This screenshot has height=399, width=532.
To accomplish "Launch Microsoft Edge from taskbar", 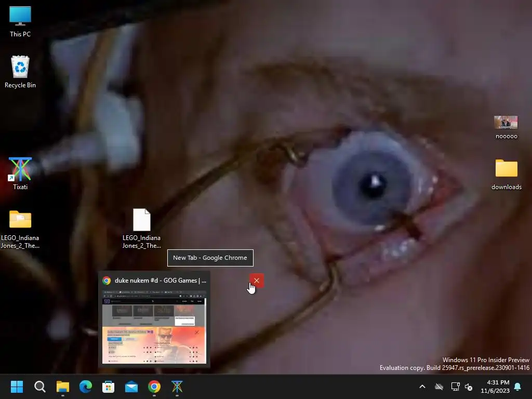I will coord(86,387).
